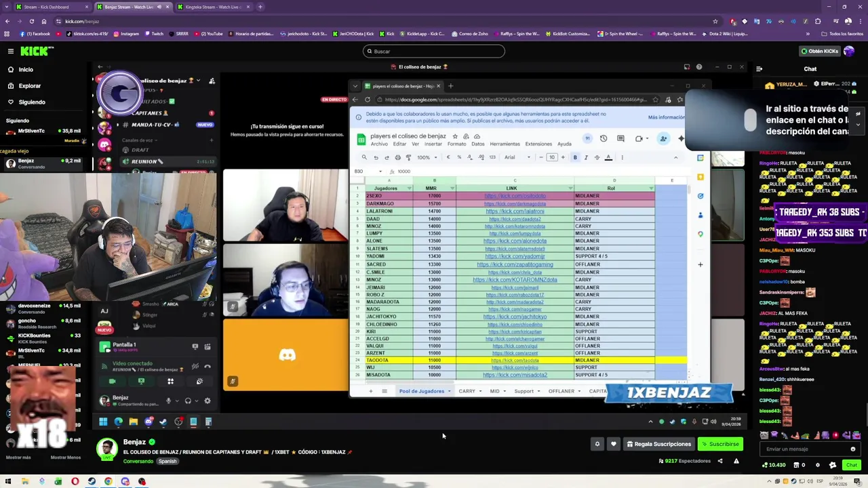The image size is (868, 488).
Task: Toggle Bold in the Sheets toolbar
Action: pyautogui.click(x=575, y=157)
